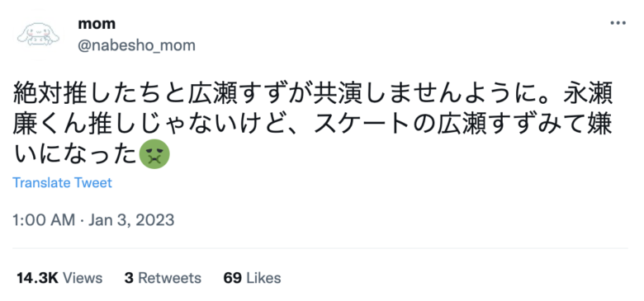View the 14.3K count number
The width and height of the screenshot is (644, 301).
click(x=37, y=278)
